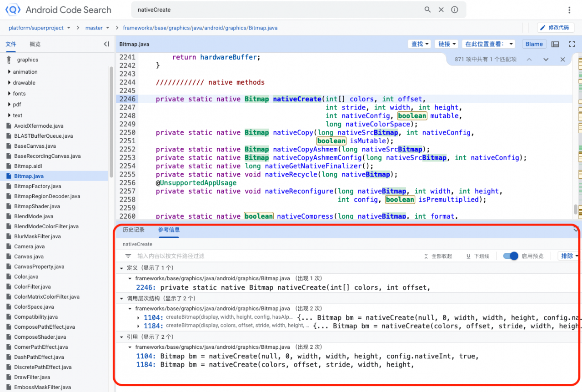Click the search magnifier icon
Image resolution: width=582 pixels, height=392 pixels.
coord(427,10)
